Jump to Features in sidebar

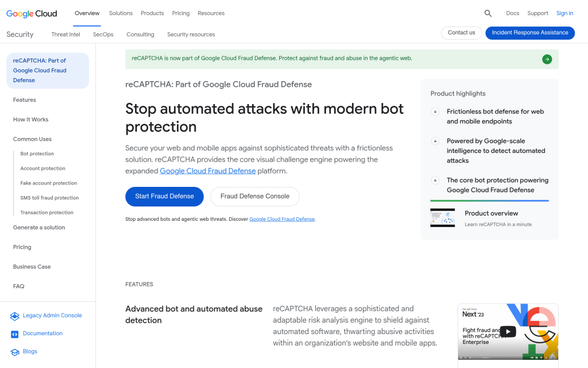[24, 100]
